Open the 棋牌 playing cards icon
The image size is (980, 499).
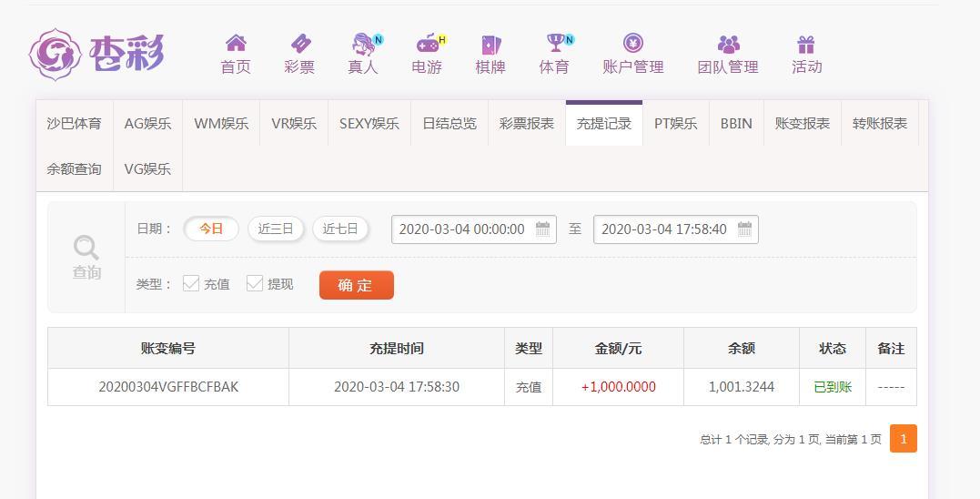coord(490,44)
